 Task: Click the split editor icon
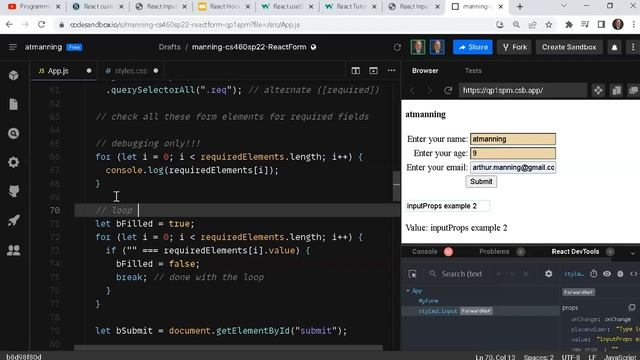pyautogui.click(x=356, y=71)
